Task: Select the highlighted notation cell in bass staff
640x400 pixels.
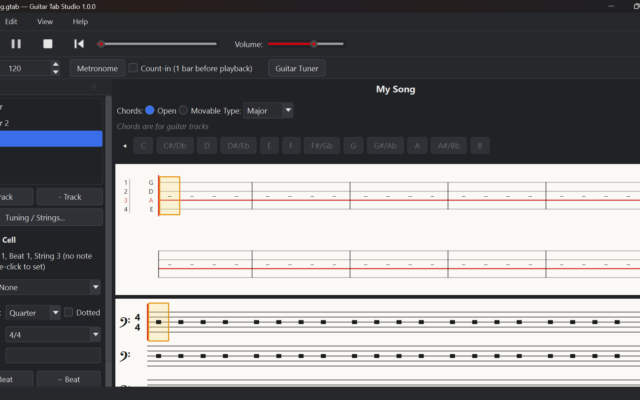Action: tap(158, 322)
